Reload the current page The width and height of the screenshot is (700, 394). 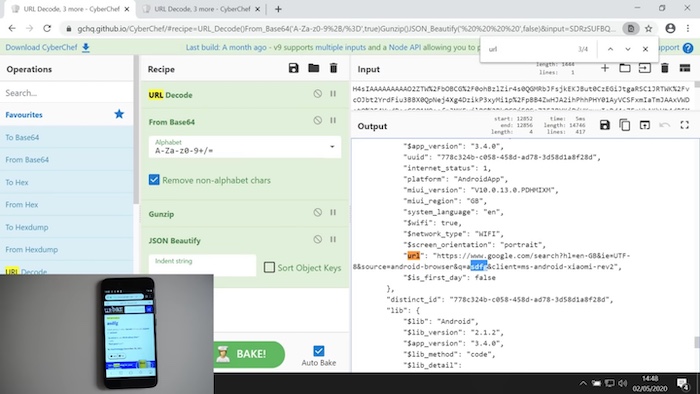[47, 28]
